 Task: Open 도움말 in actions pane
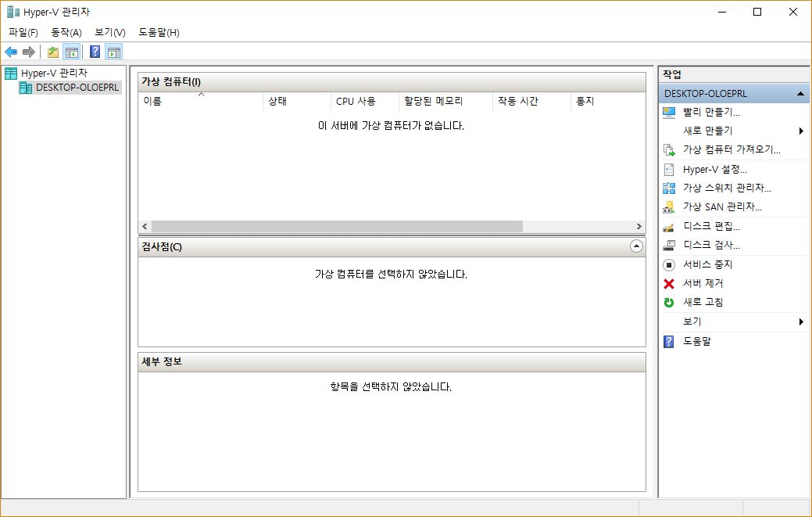[697, 341]
